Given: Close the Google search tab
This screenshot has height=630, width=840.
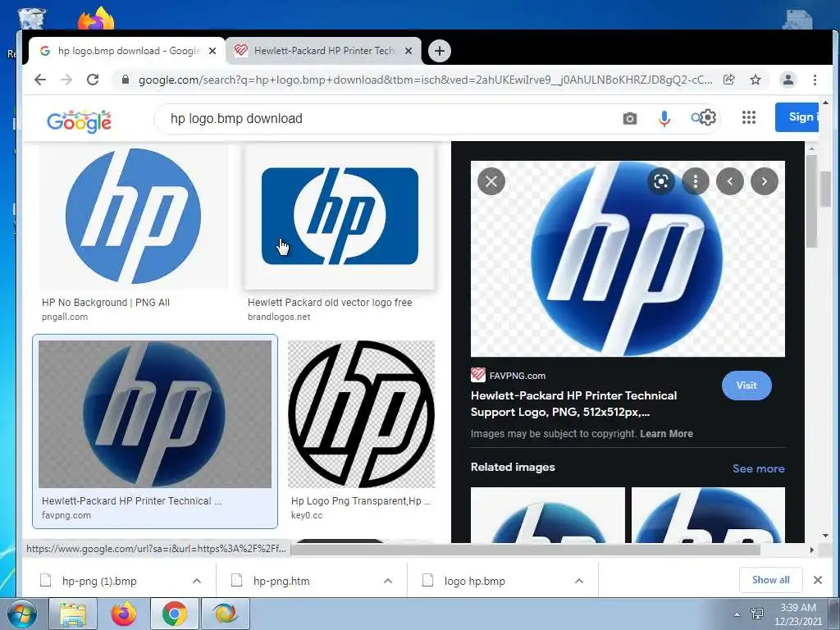Looking at the screenshot, I should pyautogui.click(x=212, y=51).
